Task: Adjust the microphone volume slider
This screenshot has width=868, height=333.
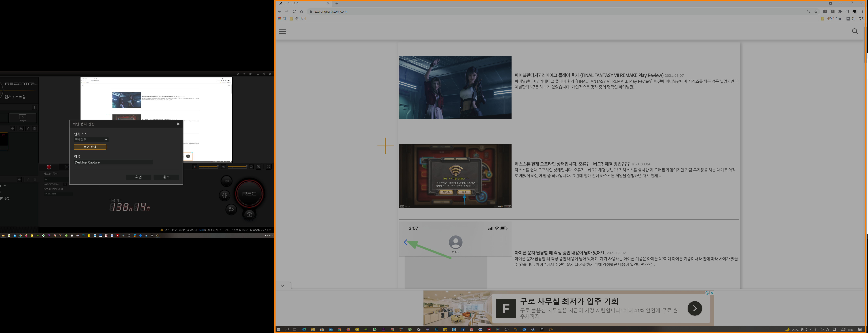Action: pyautogui.click(x=208, y=166)
